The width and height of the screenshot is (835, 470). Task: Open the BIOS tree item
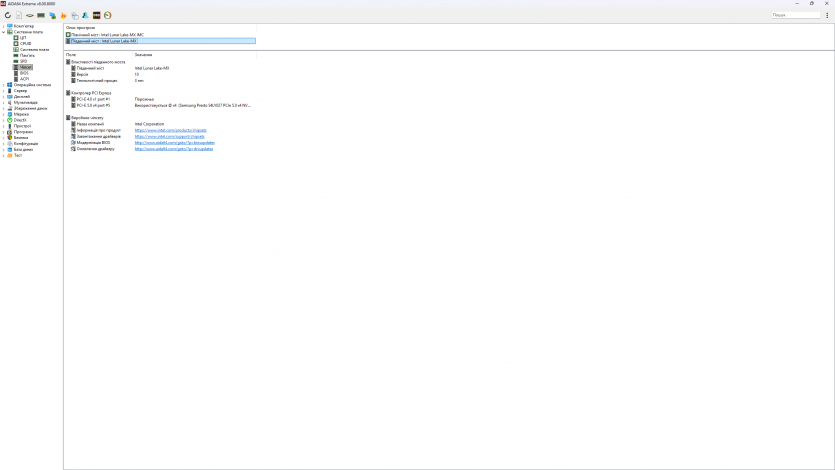(x=24, y=73)
